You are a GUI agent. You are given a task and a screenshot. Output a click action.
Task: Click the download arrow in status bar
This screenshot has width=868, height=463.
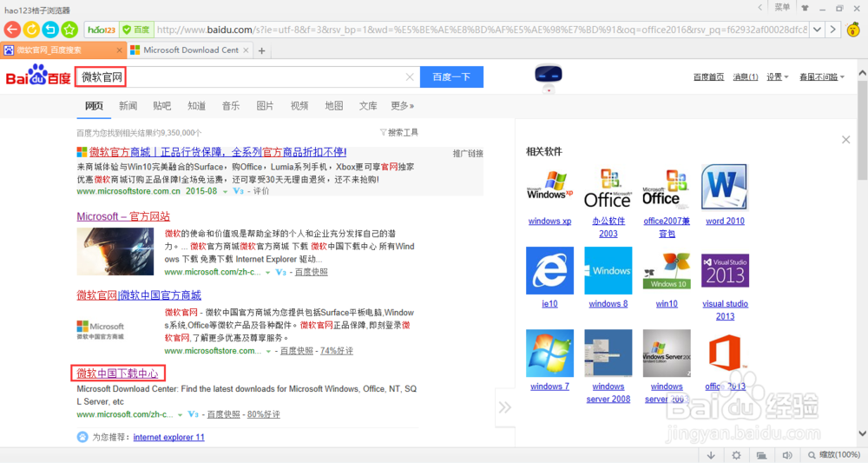coord(711,455)
